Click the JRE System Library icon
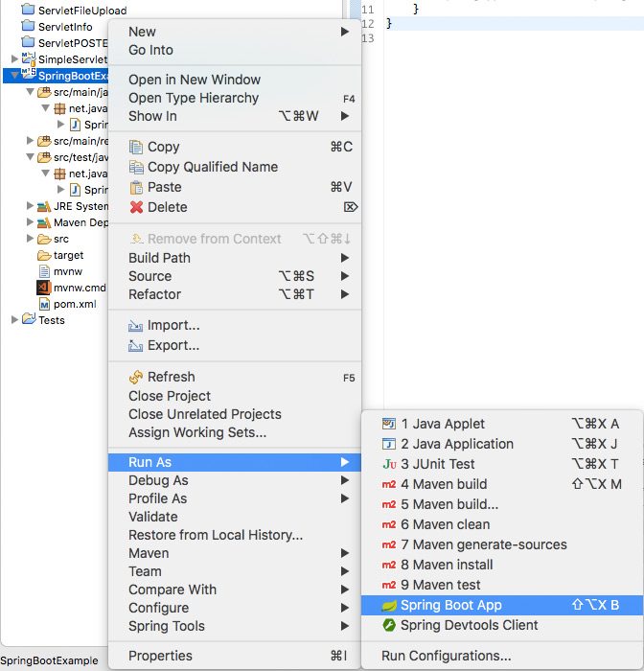644x671 pixels. (x=44, y=207)
